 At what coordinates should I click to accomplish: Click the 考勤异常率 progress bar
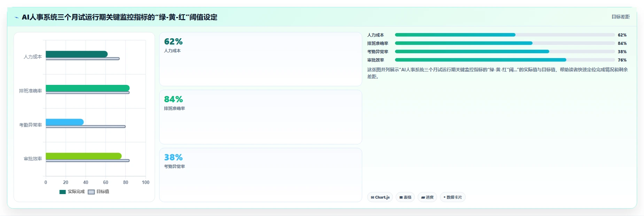pyautogui.click(x=505, y=51)
